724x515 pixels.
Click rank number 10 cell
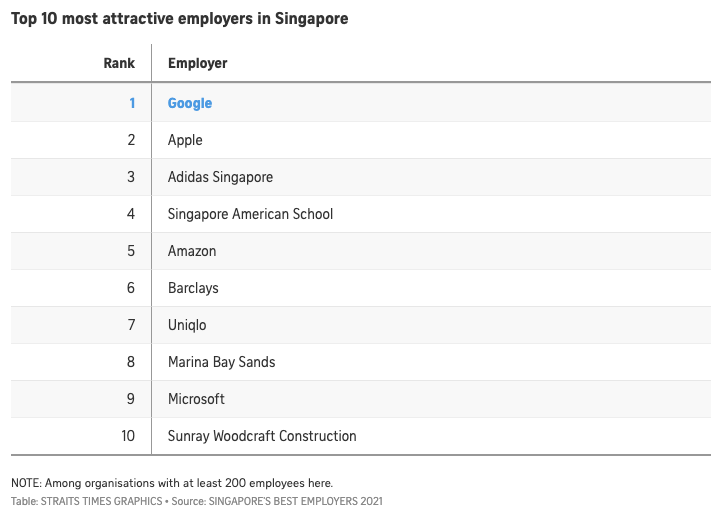point(127,436)
